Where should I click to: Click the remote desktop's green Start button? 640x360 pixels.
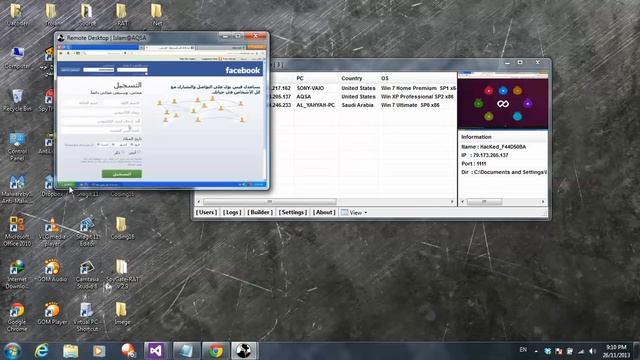click(67, 185)
